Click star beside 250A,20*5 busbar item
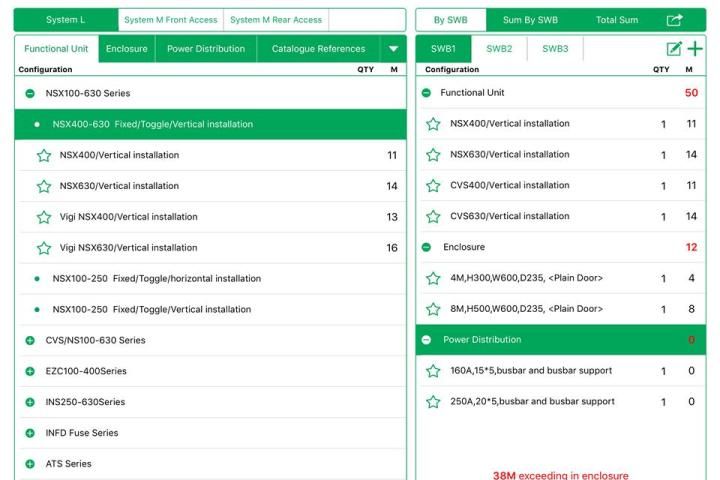The height and width of the screenshot is (480, 720). (433, 402)
